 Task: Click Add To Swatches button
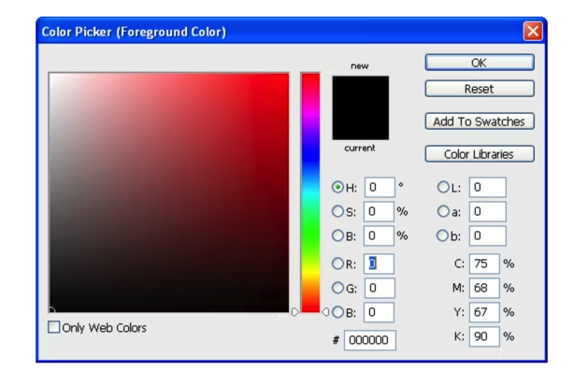click(x=480, y=121)
